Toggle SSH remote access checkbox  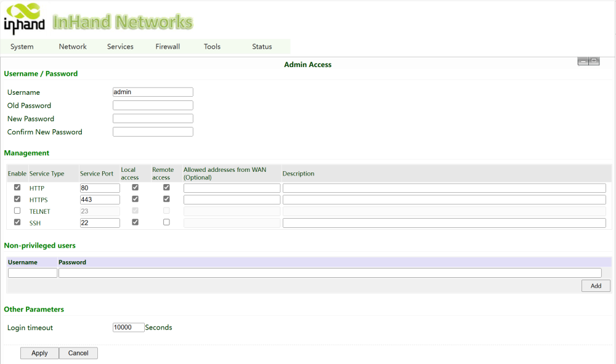(166, 222)
